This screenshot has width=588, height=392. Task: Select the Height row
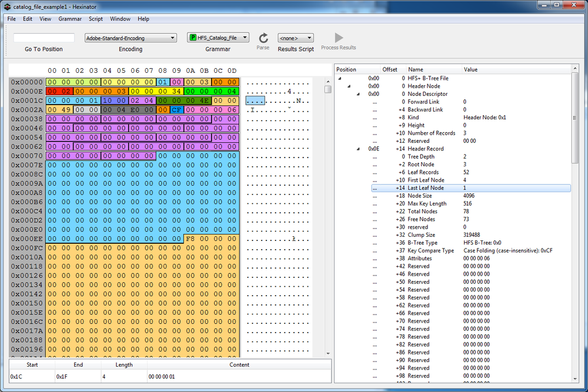click(472, 126)
